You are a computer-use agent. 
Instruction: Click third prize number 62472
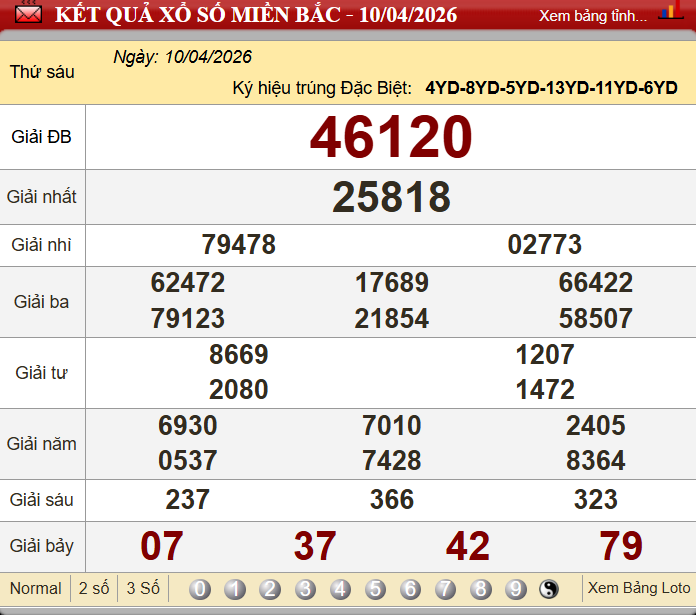[x=188, y=283]
